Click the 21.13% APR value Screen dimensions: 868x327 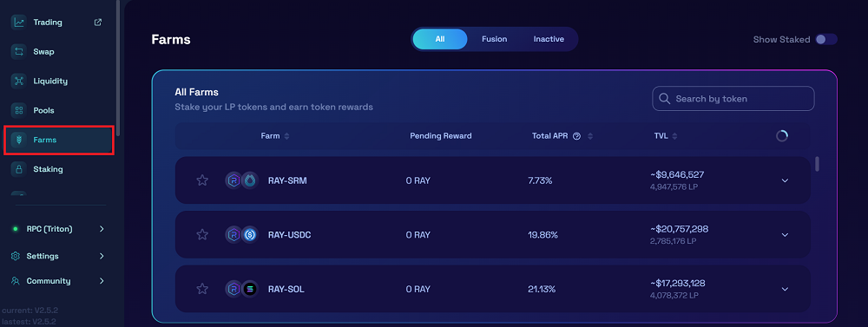tap(542, 289)
